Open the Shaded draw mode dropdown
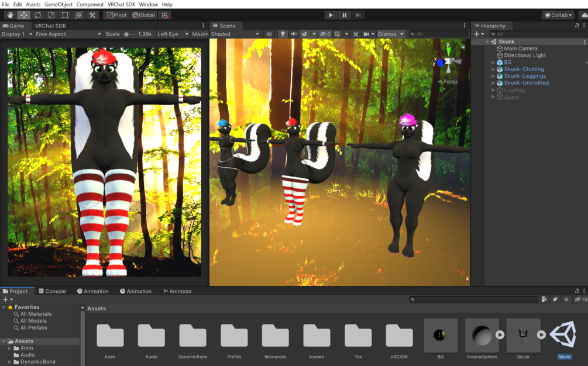Screen dimensions: 588x366 [235, 34]
